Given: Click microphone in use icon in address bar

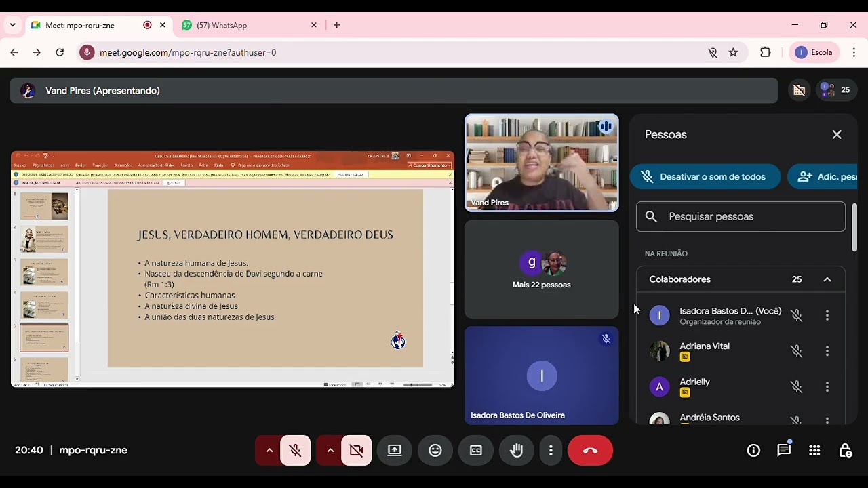Looking at the screenshot, I should tap(87, 52).
